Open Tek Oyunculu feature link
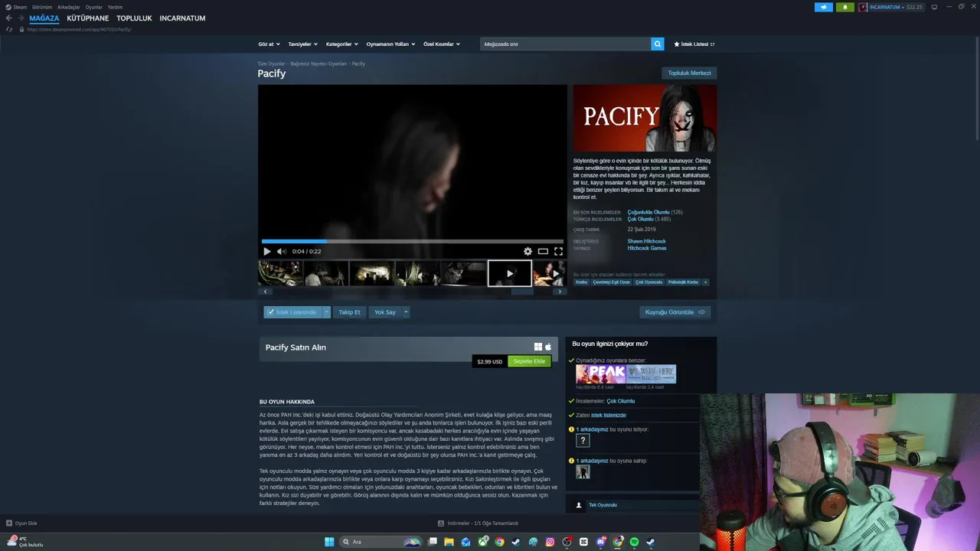The image size is (980, 551). click(603, 505)
